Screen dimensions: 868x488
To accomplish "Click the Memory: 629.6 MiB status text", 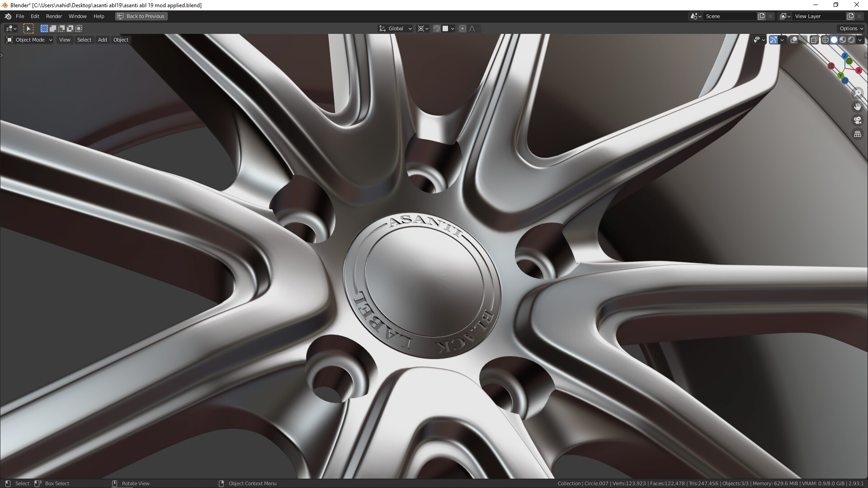I will pyautogui.click(x=775, y=483).
